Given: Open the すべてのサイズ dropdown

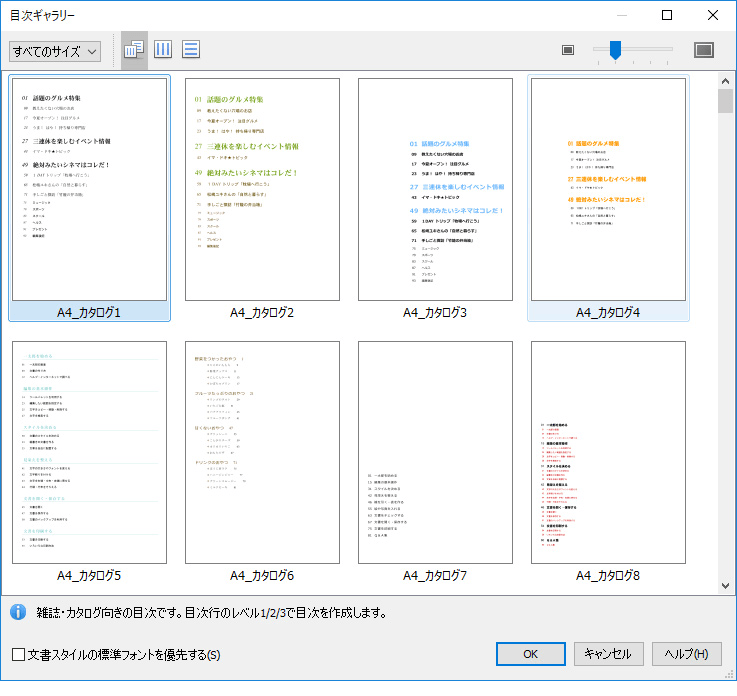Looking at the screenshot, I should click(55, 51).
